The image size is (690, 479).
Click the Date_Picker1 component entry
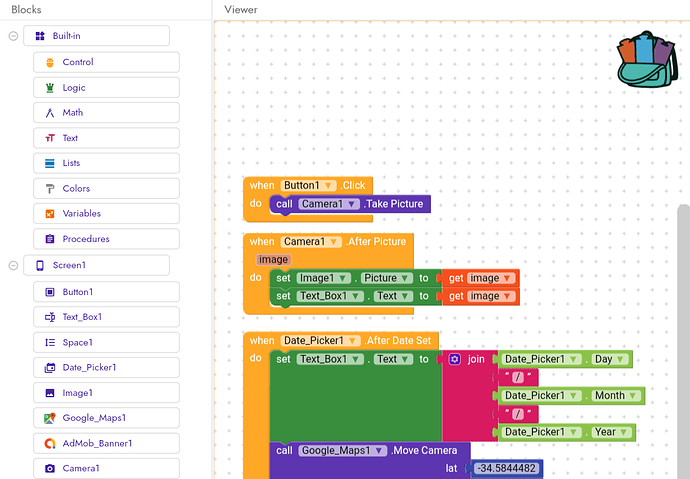(106, 368)
